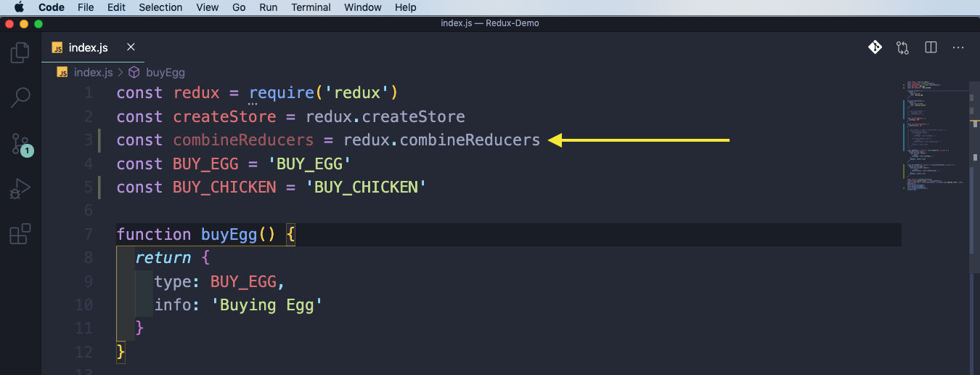The image size is (980, 375).
Task: Click the combineReducers variable on line 3
Action: pyautogui.click(x=243, y=140)
